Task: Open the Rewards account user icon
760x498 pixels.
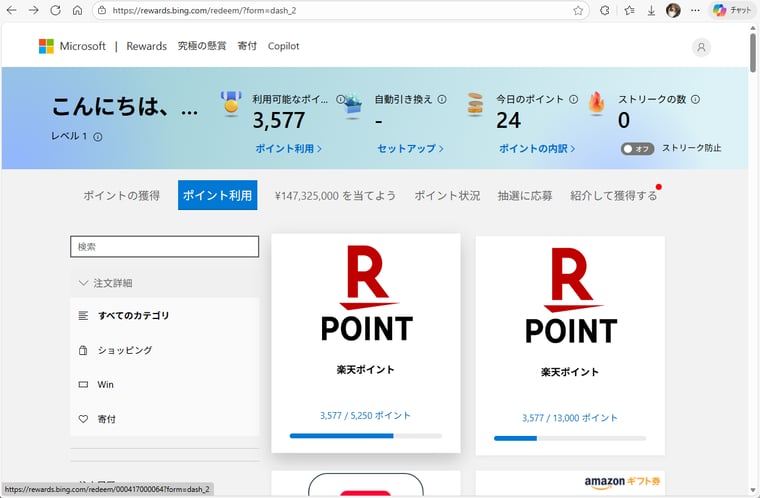Action: (701, 48)
